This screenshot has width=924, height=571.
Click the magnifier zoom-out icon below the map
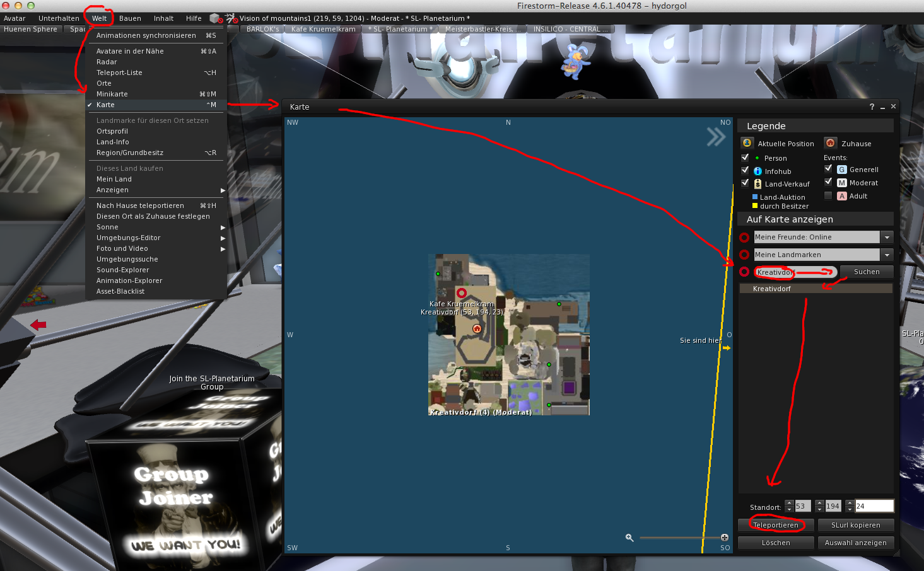click(x=629, y=538)
